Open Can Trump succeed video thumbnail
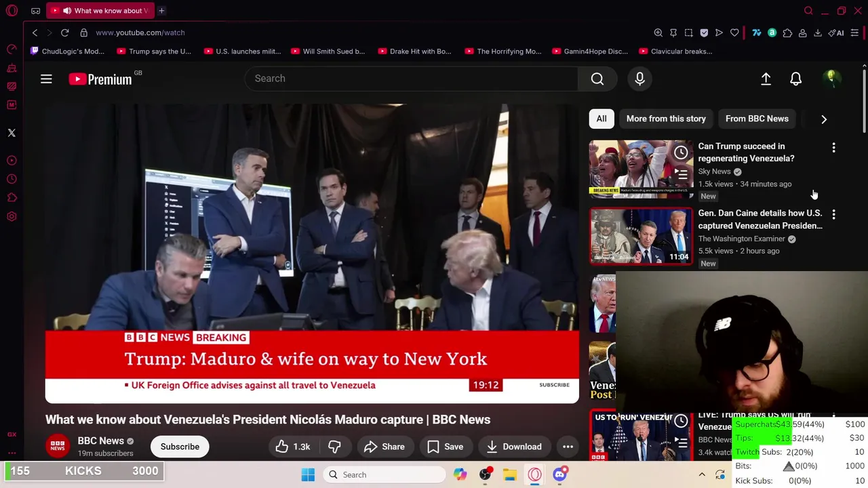The image size is (868, 488). tap(641, 168)
